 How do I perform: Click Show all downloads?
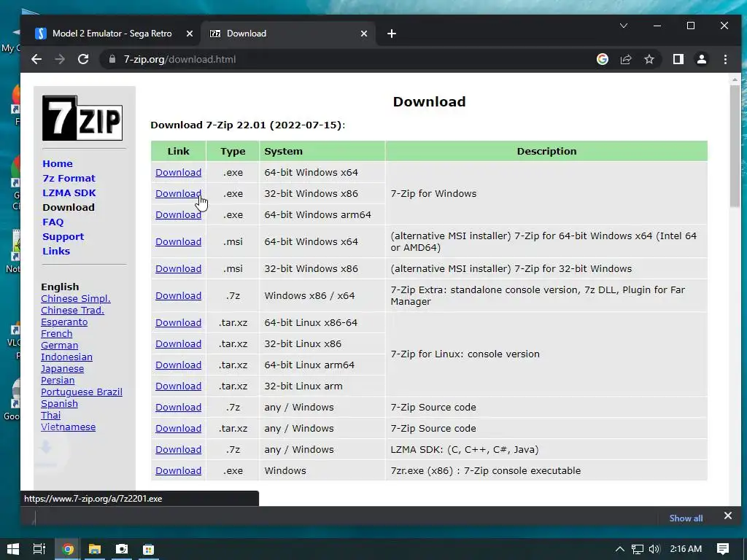click(x=686, y=518)
